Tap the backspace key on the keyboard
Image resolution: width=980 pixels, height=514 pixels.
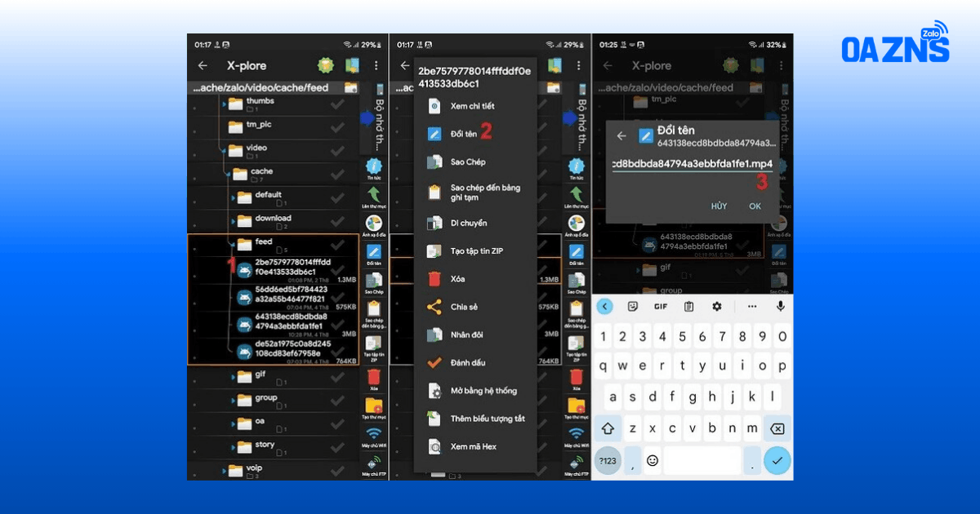coord(777,428)
